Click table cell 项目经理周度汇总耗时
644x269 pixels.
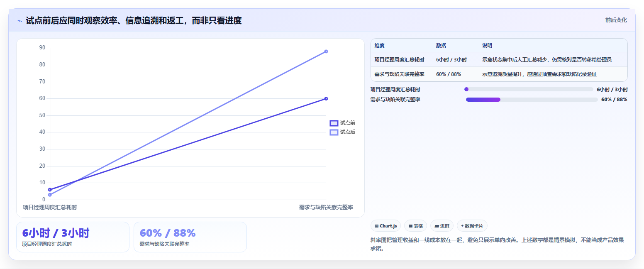pos(399,60)
